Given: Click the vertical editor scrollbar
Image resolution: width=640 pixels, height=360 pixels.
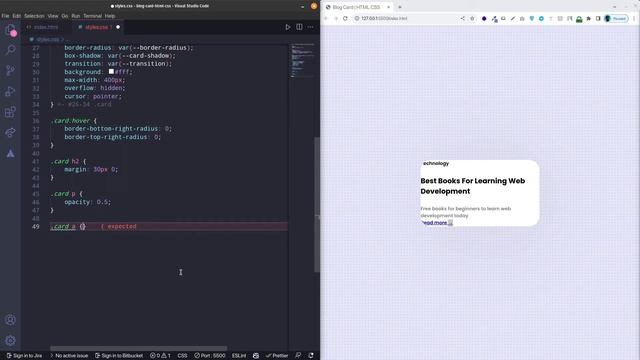Looking at the screenshot, I should click(317, 204).
